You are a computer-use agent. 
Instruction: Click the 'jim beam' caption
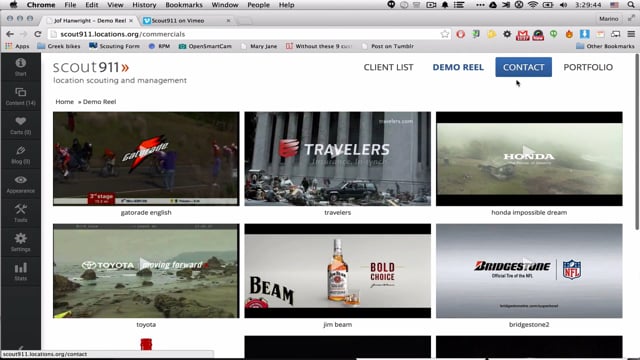pos(338,324)
